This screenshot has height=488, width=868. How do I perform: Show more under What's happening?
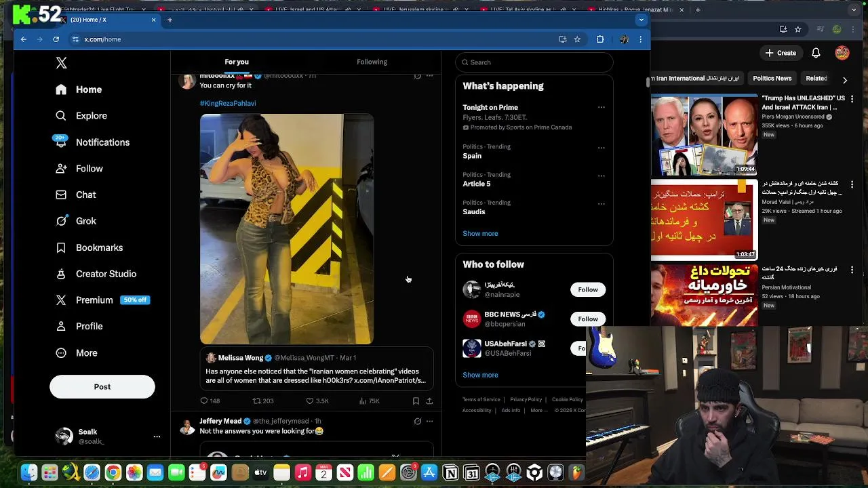[480, 234]
